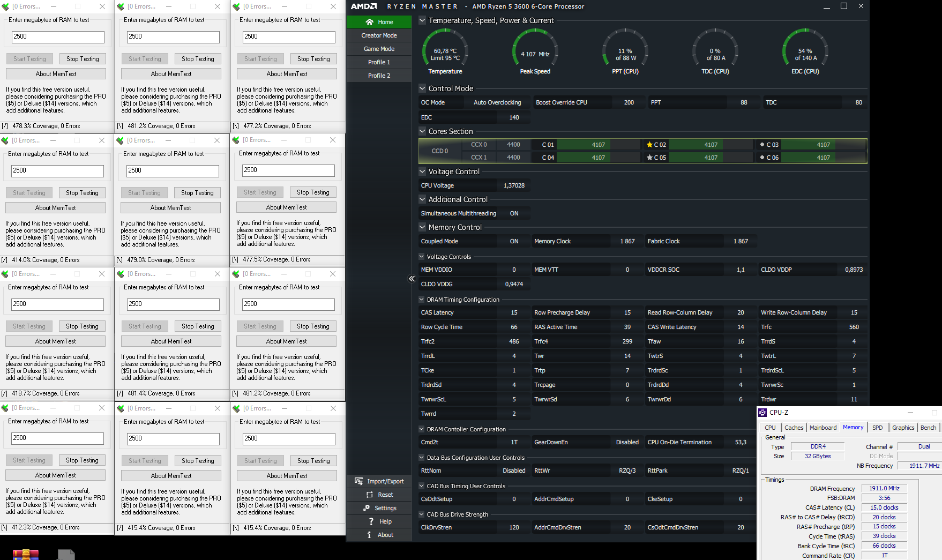The image size is (942, 560).
Task: Click title icon of MemTest window showing 478.3% Coverage
Action: coord(5,6)
